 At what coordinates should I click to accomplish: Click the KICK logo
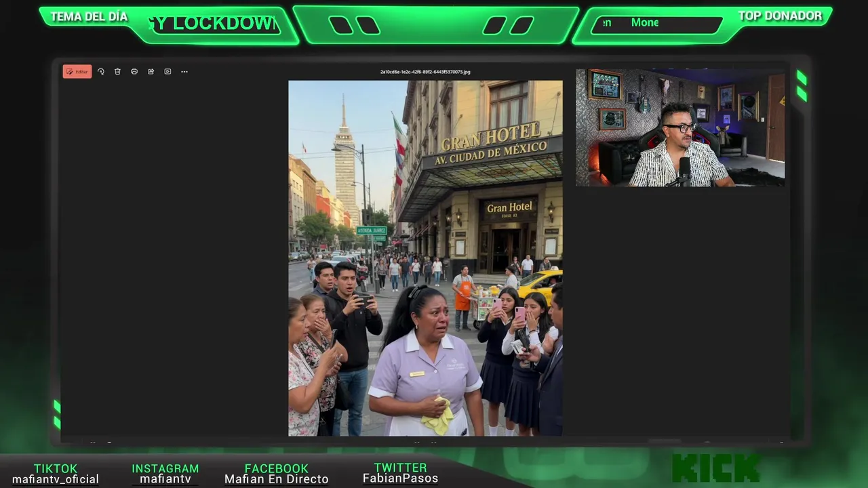tap(716, 468)
